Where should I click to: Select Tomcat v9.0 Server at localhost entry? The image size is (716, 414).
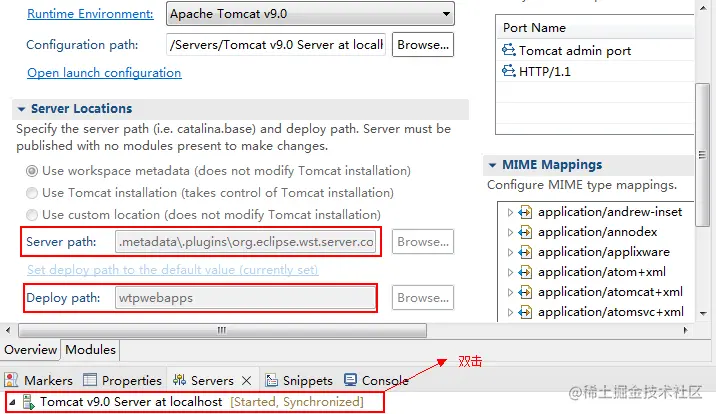tap(131, 402)
